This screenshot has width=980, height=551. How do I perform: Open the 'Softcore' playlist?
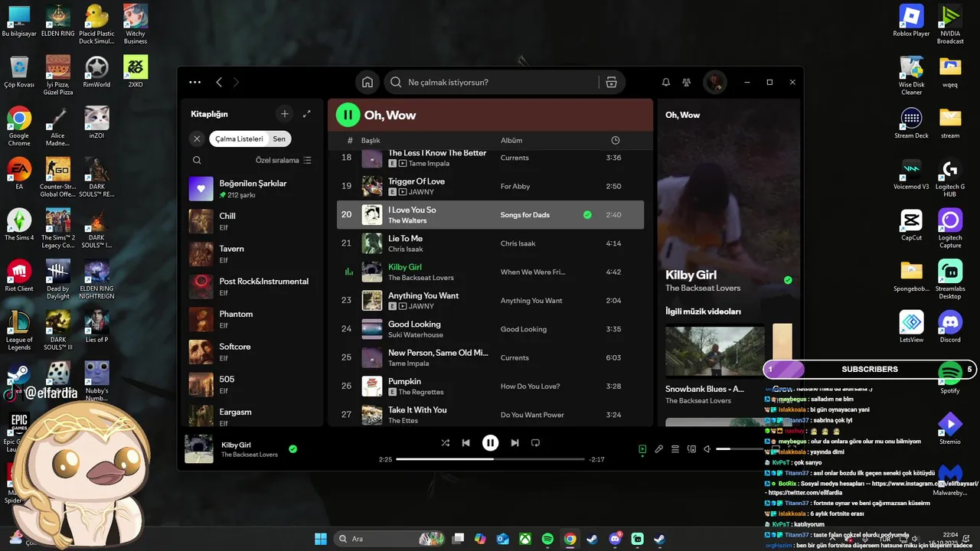point(253,352)
